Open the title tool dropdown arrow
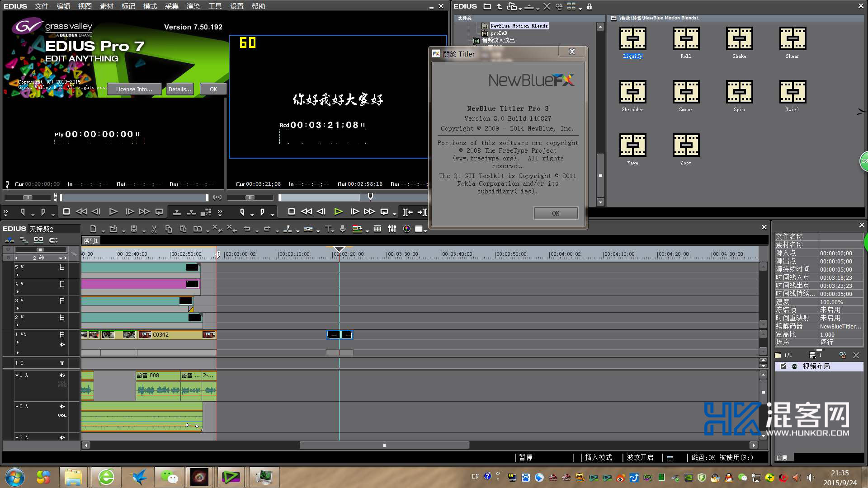The width and height of the screenshot is (868, 488). tap(334, 231)
